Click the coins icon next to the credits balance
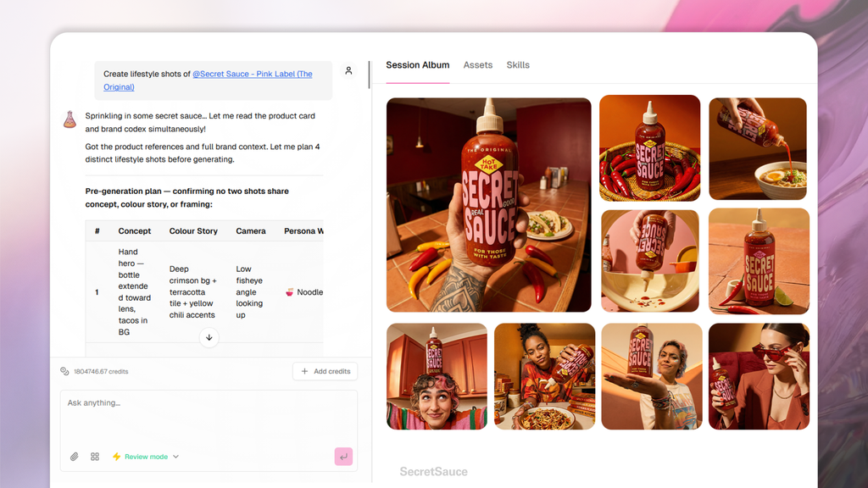The height and width of the screenshot is (488, 868). pos(64,371)
